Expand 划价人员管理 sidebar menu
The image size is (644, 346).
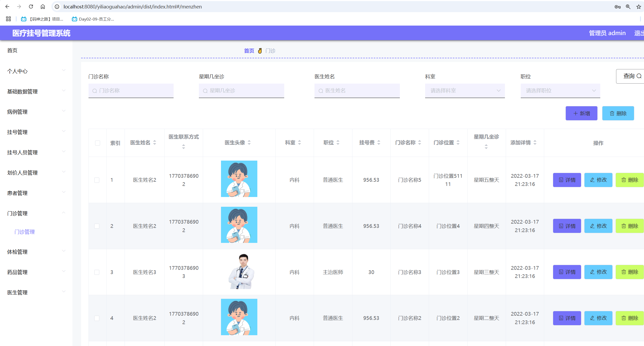(36, 173)
